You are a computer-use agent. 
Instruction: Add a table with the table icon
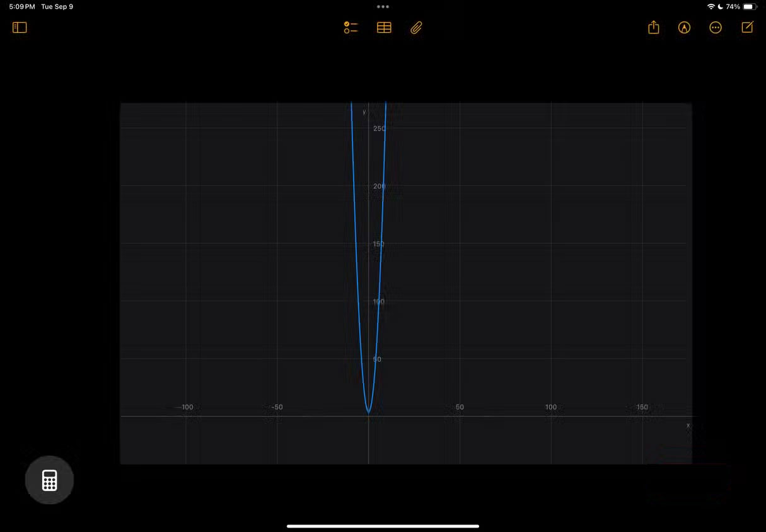[384, 28]
